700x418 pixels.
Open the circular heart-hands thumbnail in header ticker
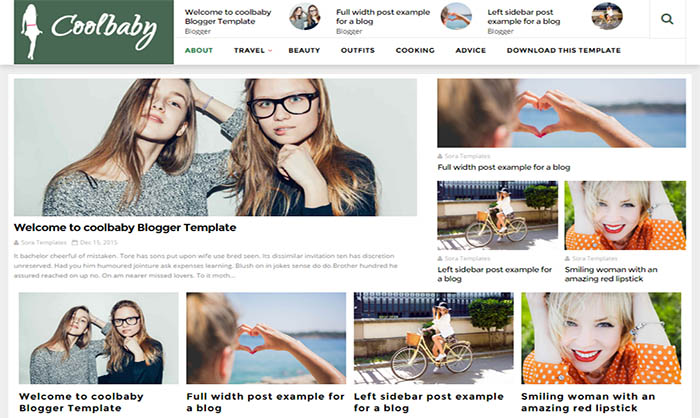point(456,16)
